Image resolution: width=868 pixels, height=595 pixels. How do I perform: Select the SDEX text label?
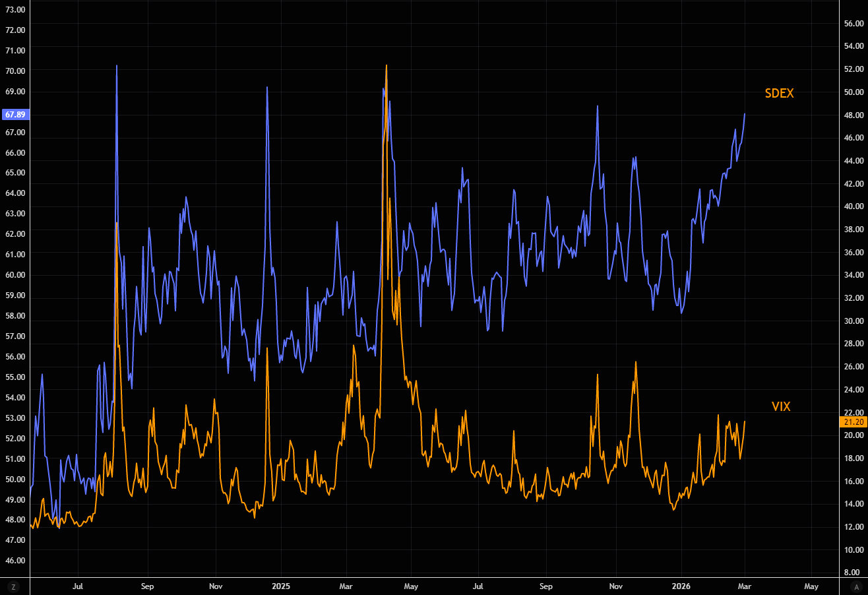click(779, 94)
